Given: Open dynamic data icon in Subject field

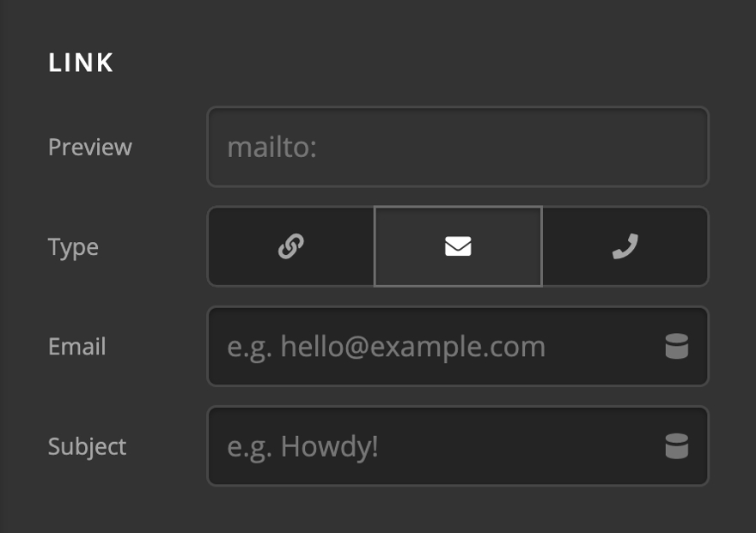Looking at the screenshot, I should point(677,446).
